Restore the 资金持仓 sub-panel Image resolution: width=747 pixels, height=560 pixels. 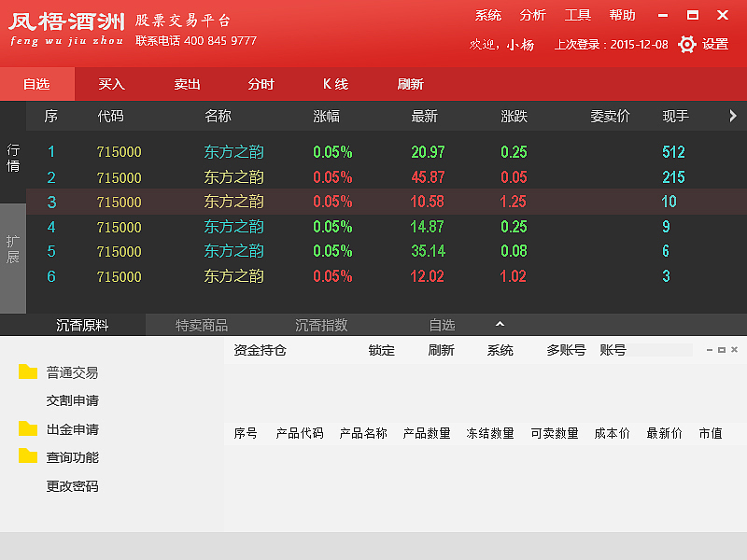[722, 350]
